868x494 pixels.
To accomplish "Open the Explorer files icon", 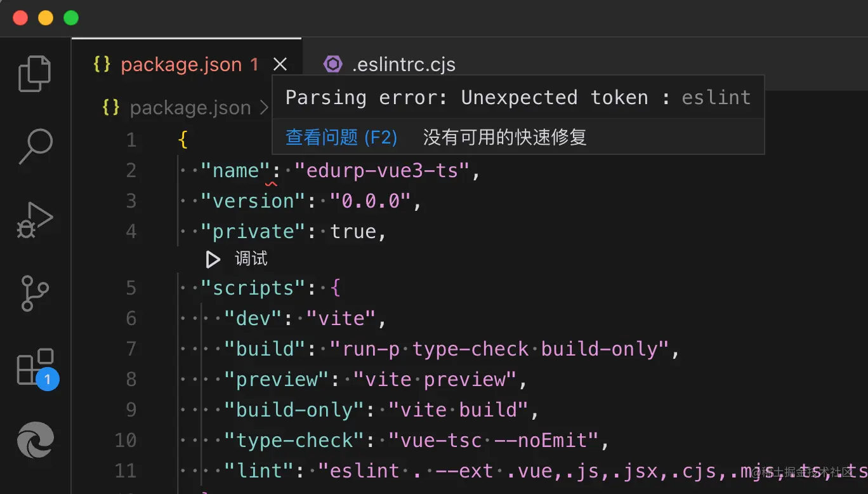I will [35, 74].
